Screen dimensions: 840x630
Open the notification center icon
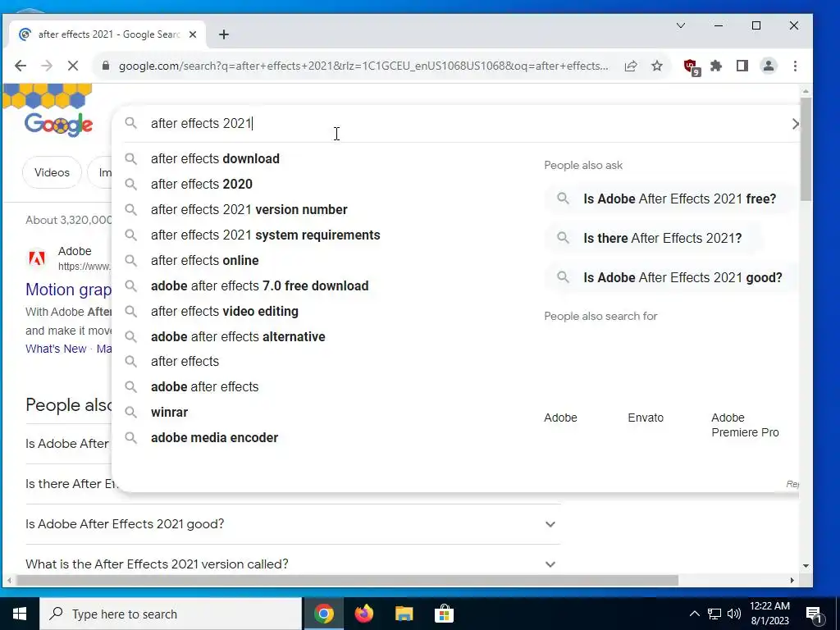tap(815, 615)
